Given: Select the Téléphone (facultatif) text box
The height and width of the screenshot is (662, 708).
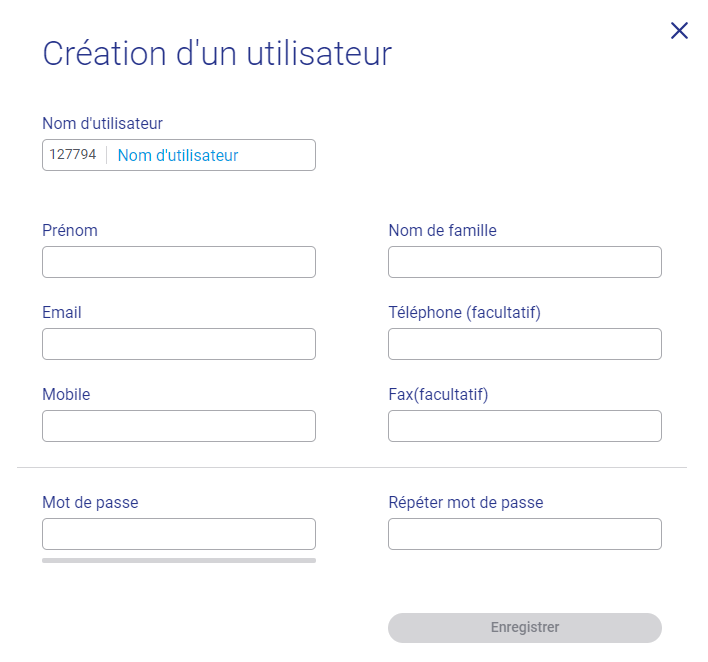Looking at the screenshot, I should pos(525,344).
